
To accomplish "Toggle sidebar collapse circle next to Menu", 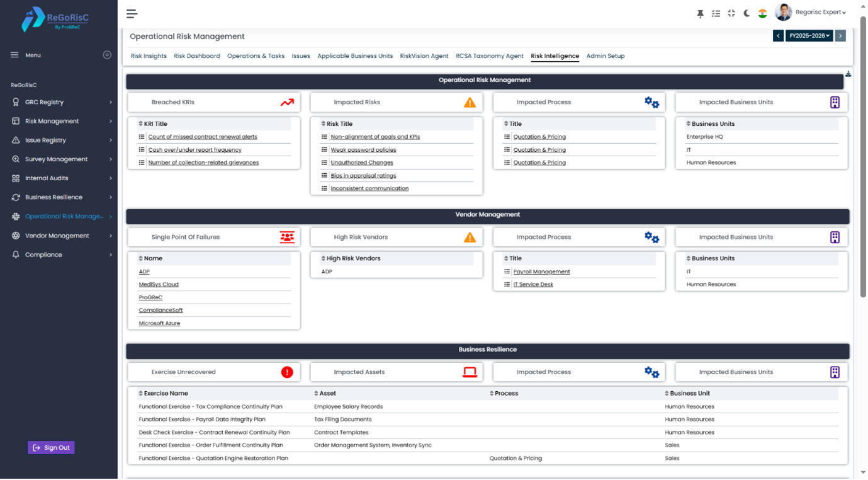I will point(107,55).
